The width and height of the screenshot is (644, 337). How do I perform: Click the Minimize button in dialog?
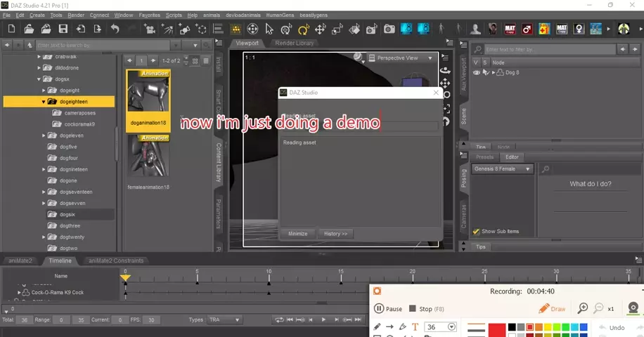[297, 234]
